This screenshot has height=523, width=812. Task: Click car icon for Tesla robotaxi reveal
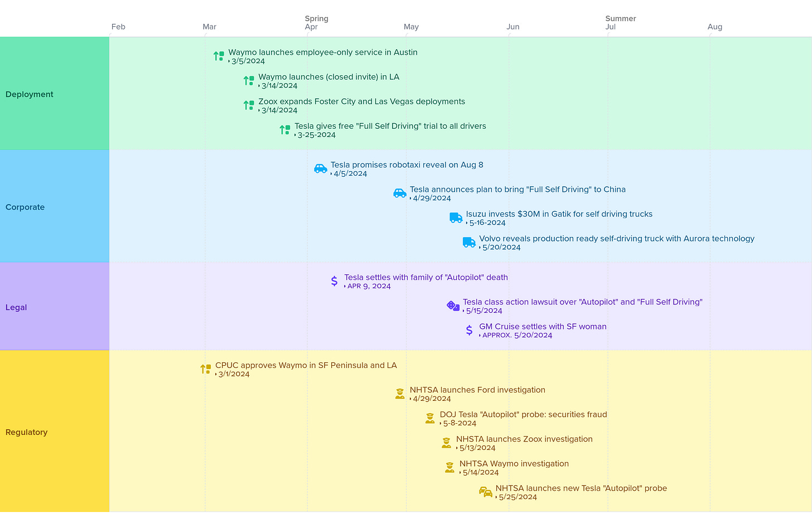321,168
